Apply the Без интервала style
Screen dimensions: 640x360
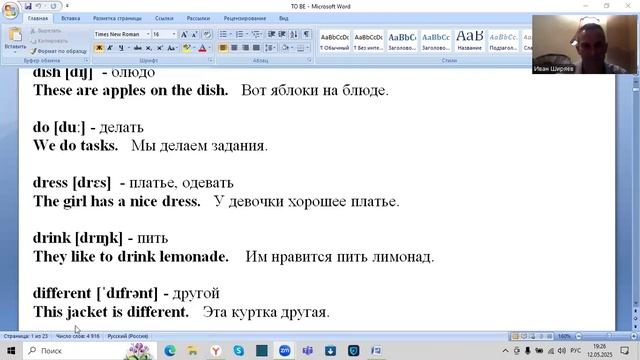(x=368, y=41)
